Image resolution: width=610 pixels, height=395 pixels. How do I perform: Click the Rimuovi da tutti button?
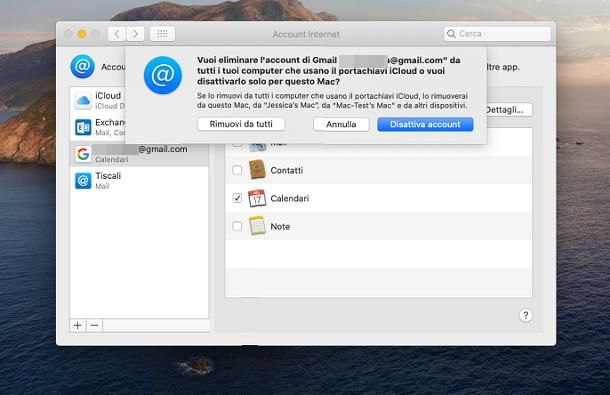tap(241, 124)
